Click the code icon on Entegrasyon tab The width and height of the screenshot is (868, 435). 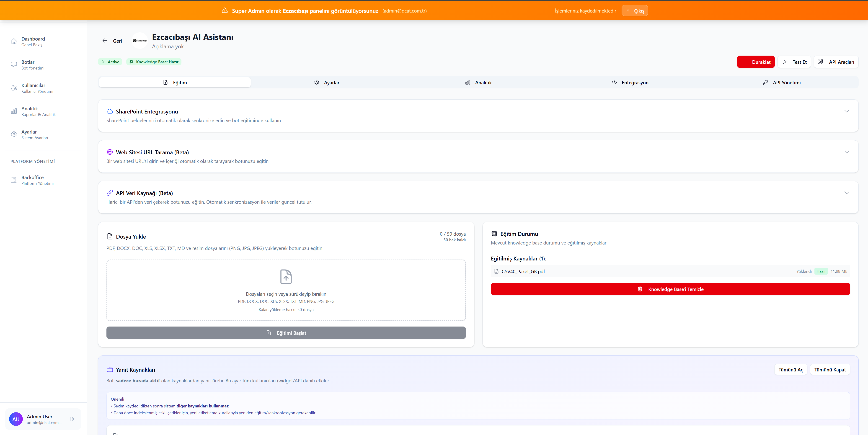point(614,82)
